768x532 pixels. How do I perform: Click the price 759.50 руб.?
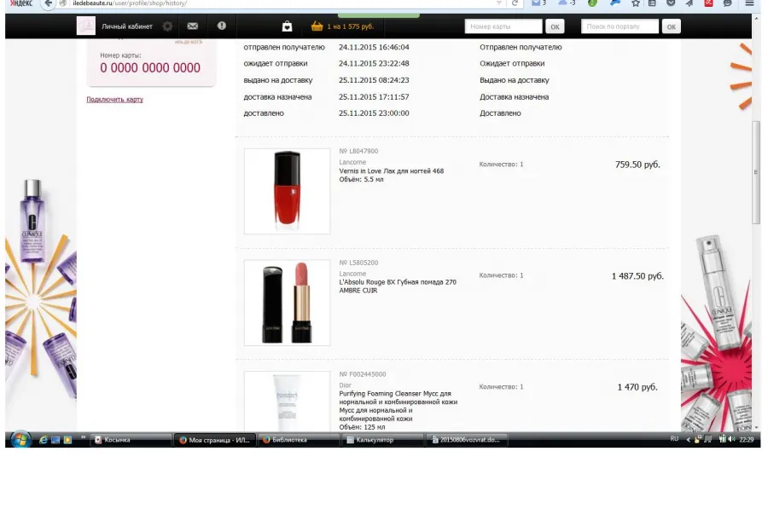point(637,165)
